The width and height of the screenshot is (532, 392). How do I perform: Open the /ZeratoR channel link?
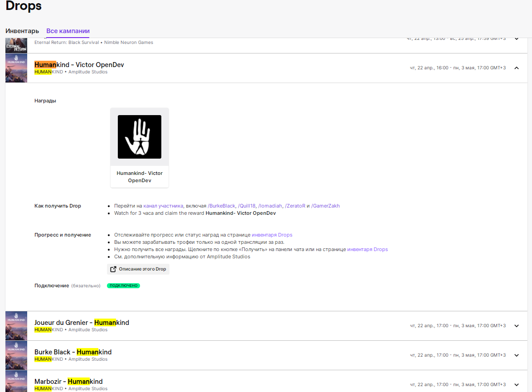pyautogui.click(x=295, y=206)
